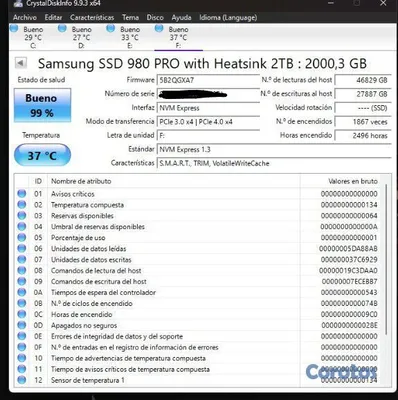Select raw value 000000037C6929
Screen dimensions: 398x400
(349, 260)
